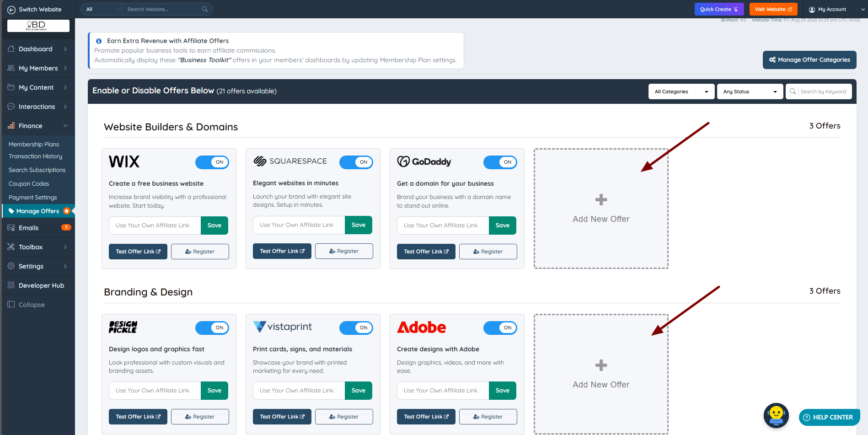Disable the GoDaddy offer

pyautogui.click(x=500, y=162)
